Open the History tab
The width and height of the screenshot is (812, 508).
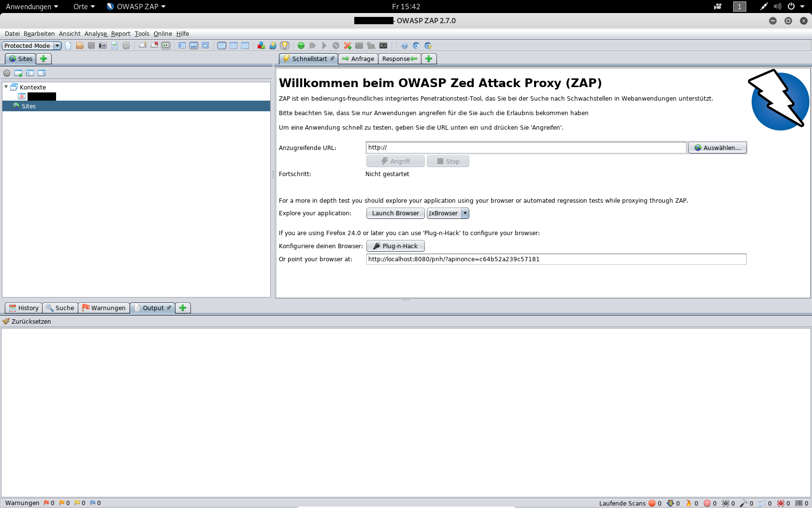pos(24,308)
